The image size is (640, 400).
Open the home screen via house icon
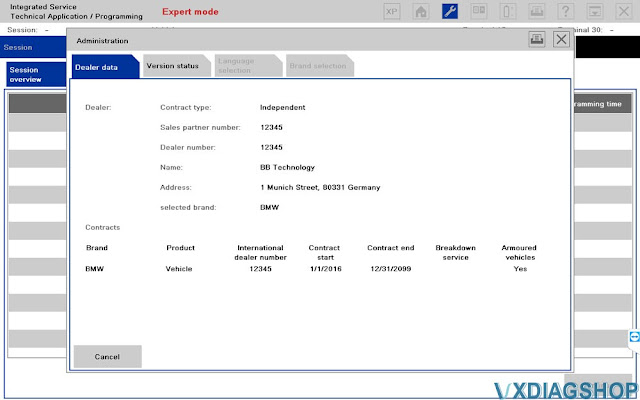click(x=421, y=11)
